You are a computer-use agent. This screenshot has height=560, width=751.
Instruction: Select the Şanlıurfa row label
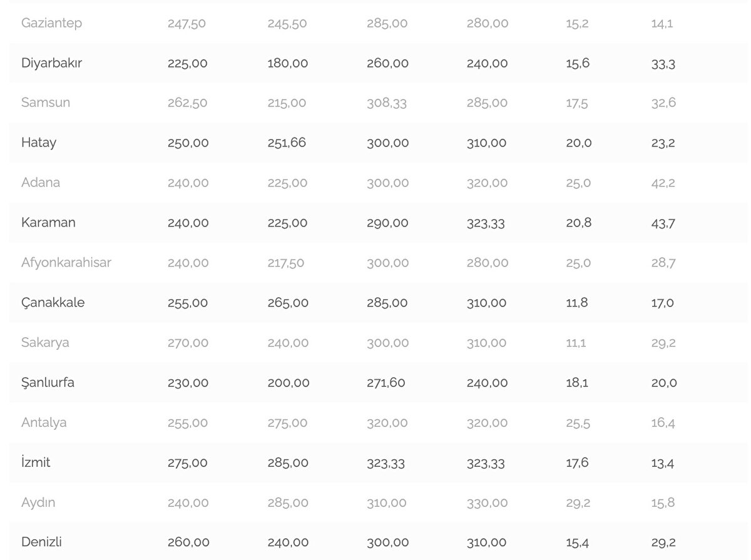click(48, 382)
